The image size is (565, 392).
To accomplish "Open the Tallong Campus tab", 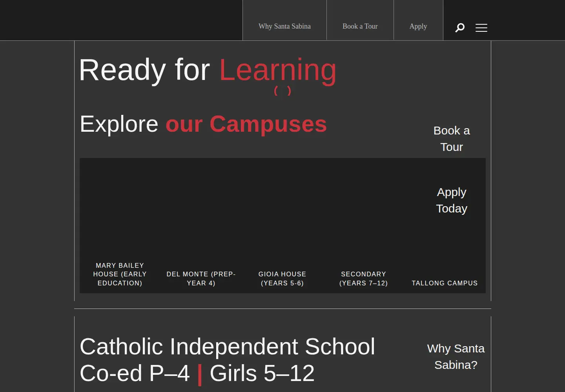I will 445,283.
